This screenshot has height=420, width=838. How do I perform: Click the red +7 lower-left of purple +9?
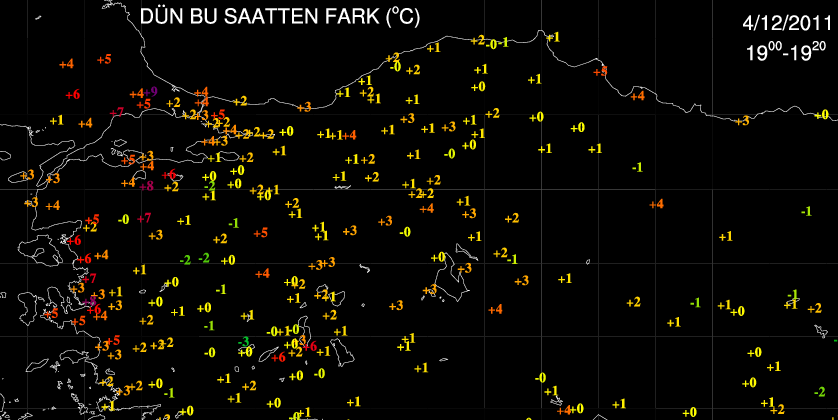click(x=118, y=112)
